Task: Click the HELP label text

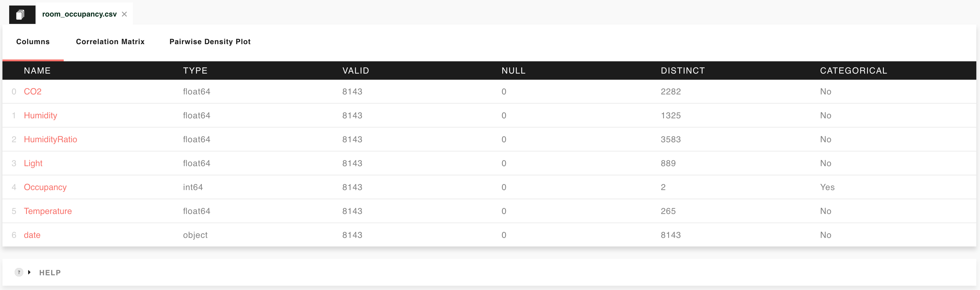Action: pyautogui.click(x=50, y=273)
